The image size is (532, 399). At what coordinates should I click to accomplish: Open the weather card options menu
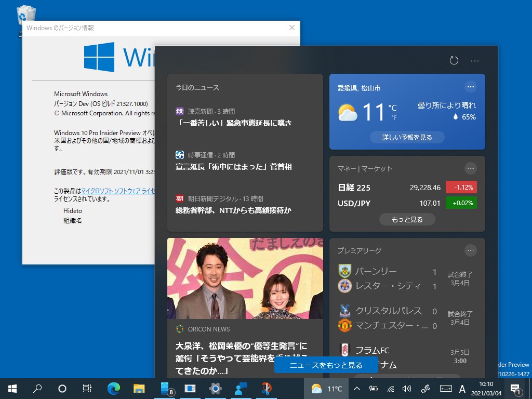tap(471, 87)
